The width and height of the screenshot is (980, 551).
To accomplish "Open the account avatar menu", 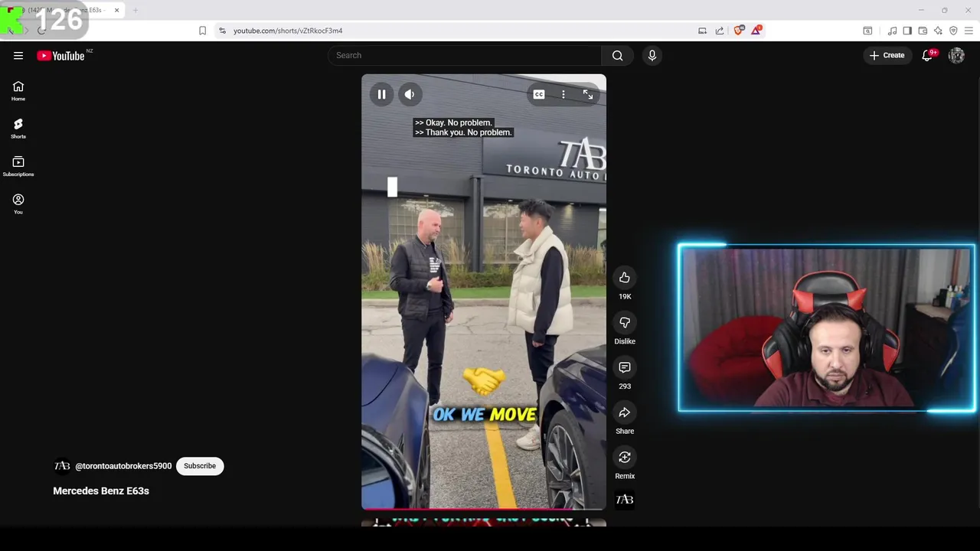I will click(956, 55).
